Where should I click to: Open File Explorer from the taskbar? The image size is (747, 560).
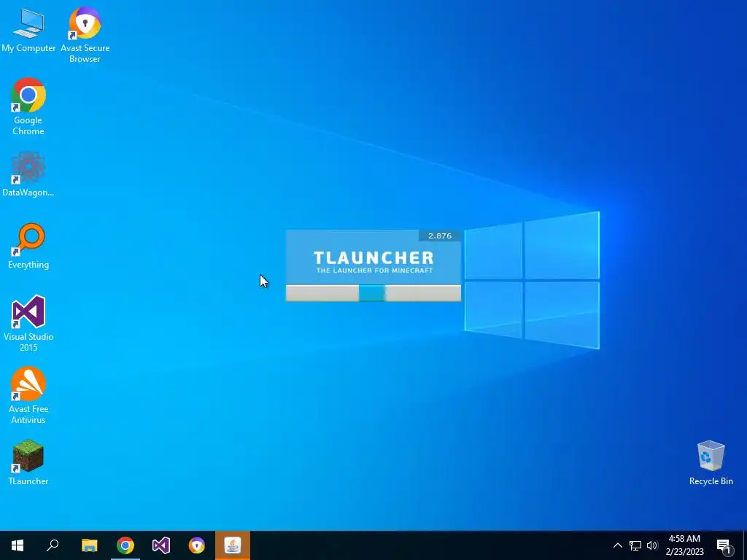click(89, 545)
